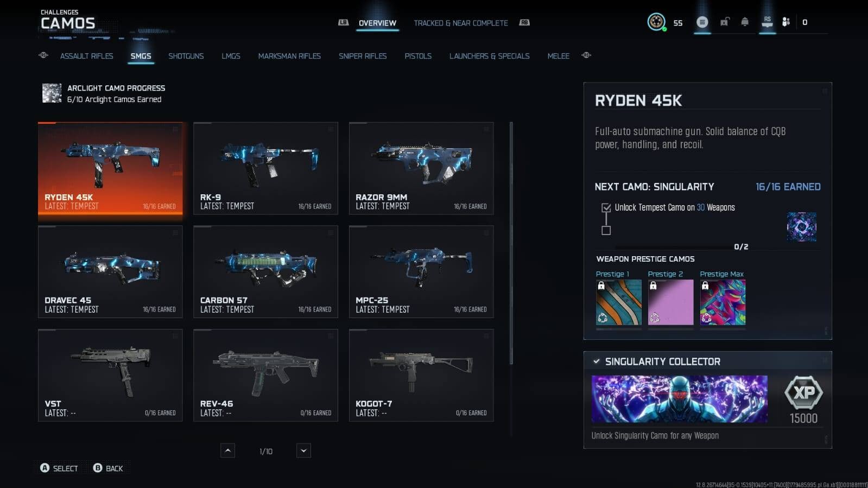Switch to the Overview tab
868x488 pixels.
tap(377, 23)
